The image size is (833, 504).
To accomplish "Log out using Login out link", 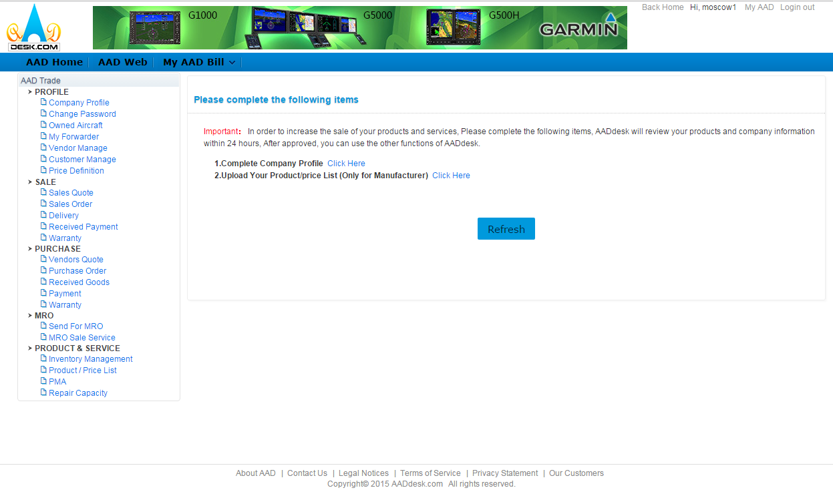I will (797, 7).
